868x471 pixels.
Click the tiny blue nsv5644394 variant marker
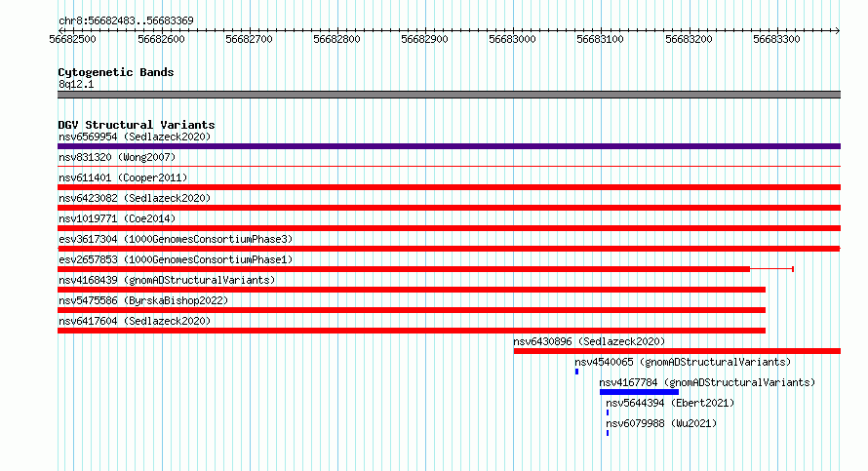click(x=608, y=412)
